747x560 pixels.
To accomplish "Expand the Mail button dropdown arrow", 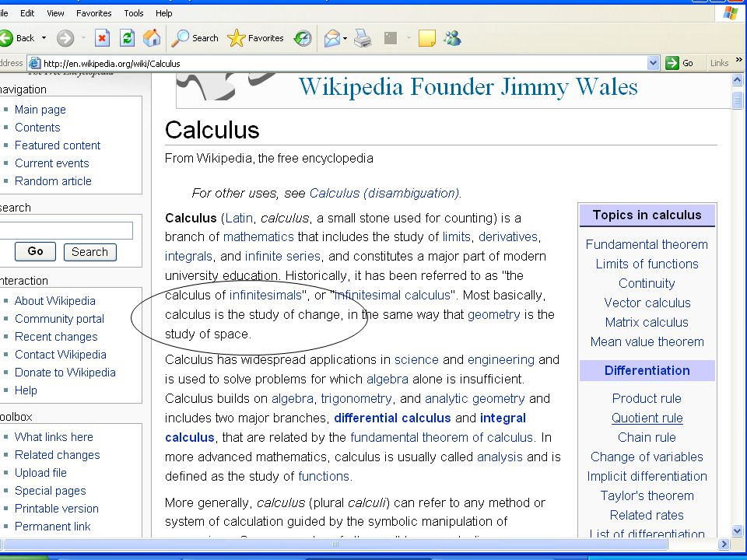I will (x=345, y=39).
